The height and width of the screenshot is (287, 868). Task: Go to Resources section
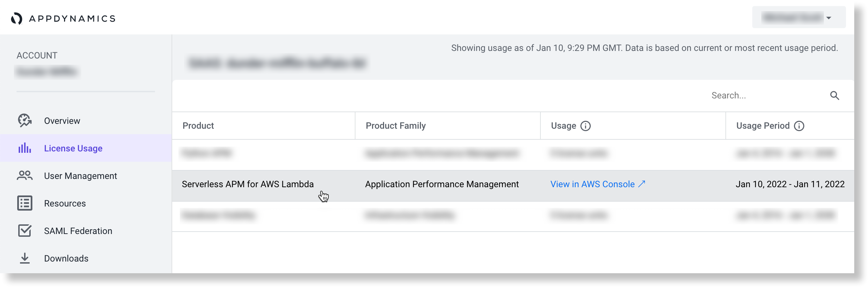pos(65,203)
